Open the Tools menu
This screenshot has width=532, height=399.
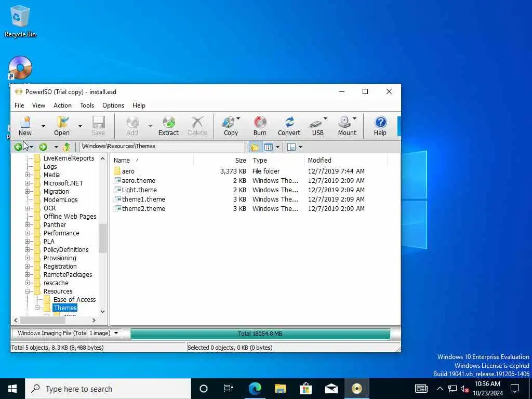click(x=87, y=105)
